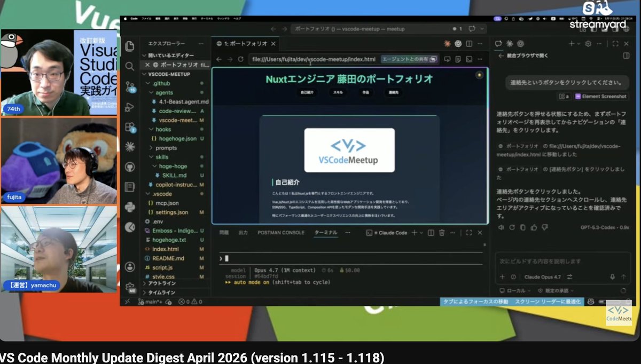Viewport: 641px width, 364px height.
Task: Retry the chat response
Action: pos(512,227)
